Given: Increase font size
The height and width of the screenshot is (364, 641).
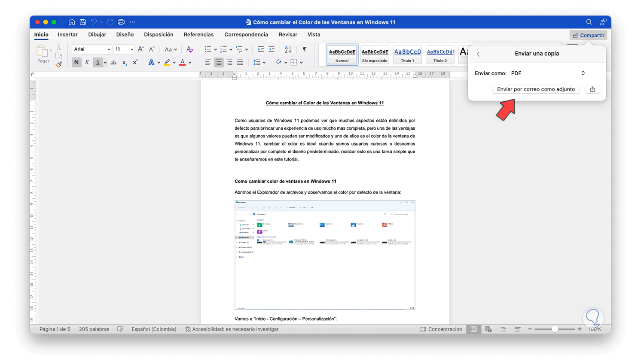Looking at the screenshot, I should coord(141,49).
